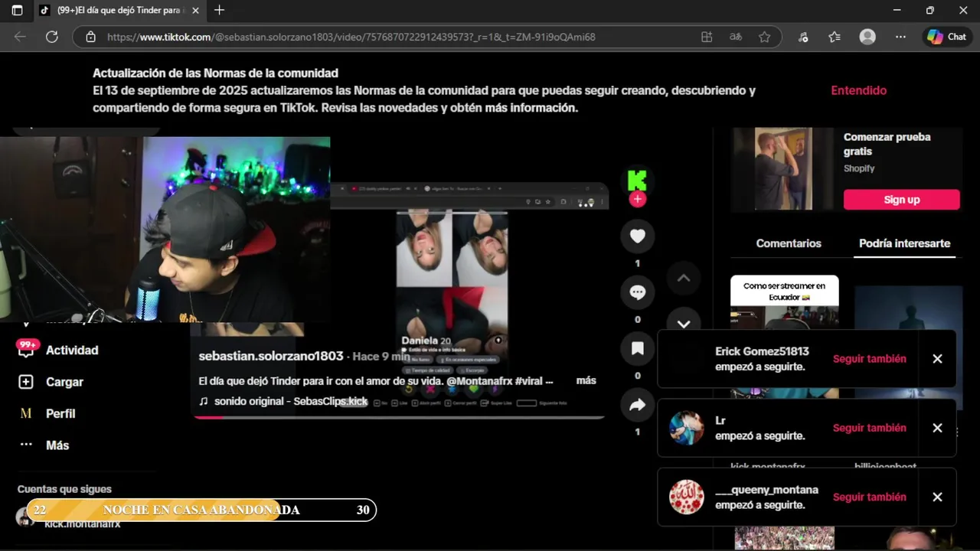
Task: Open Perfil in the sidebar
Action: click(x=60, y=413)
